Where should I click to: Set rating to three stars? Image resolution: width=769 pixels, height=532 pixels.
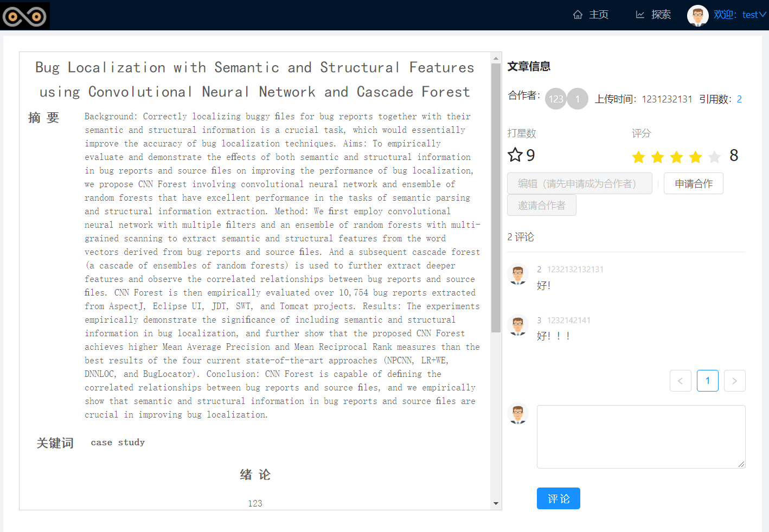pos(677,157)
